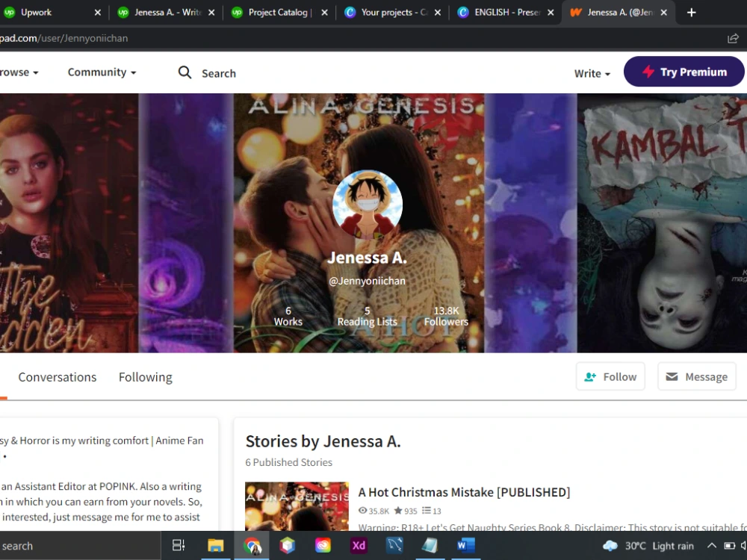Click the 30°C Light rain weather widget

648,546
